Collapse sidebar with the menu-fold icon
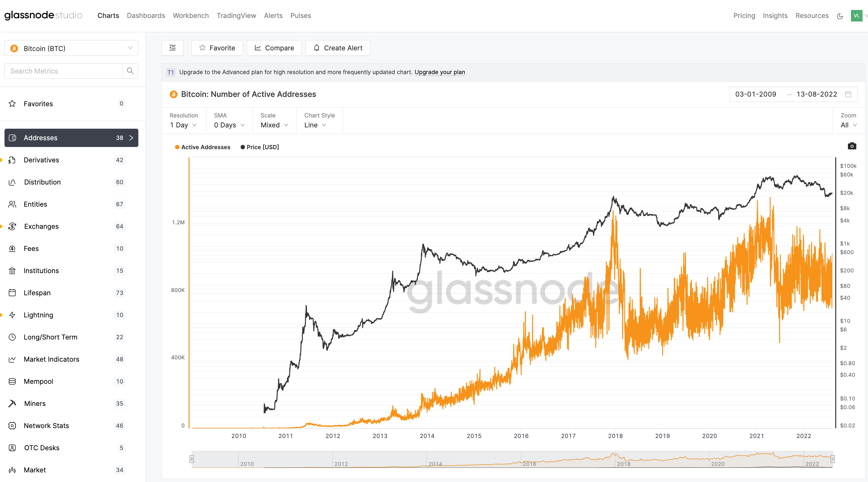Image resolution: width=868 pixels, height=482 pixels. pyautogui.click(x=172, y=48)
